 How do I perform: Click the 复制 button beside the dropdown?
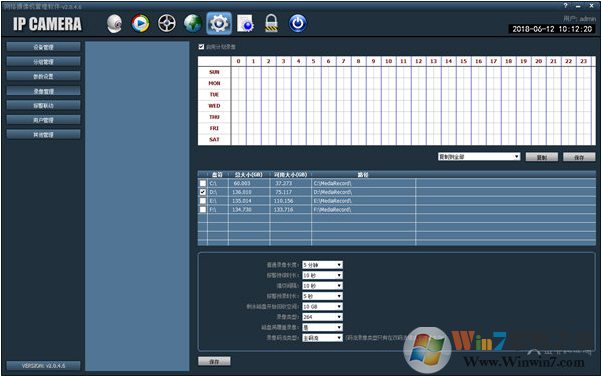[x=542, y=157]
